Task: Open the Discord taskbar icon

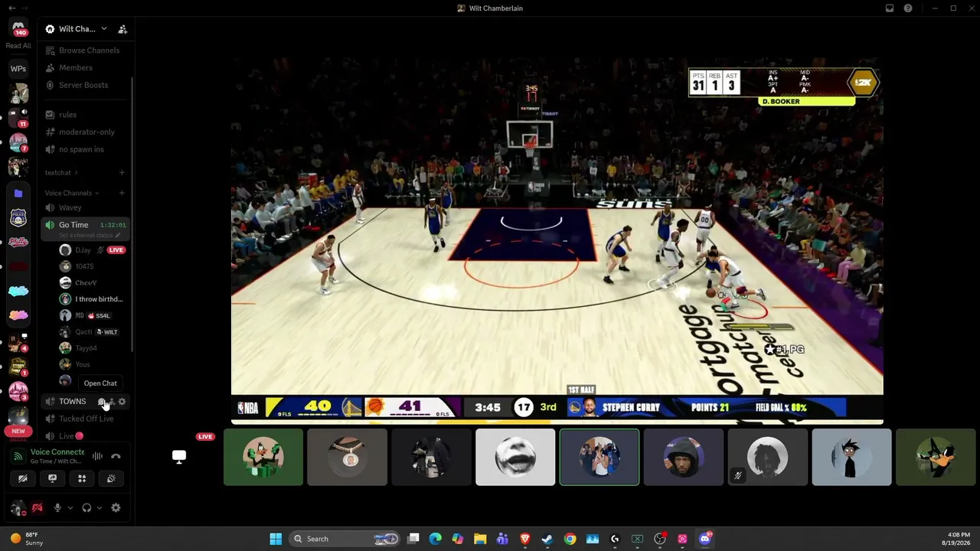Action: pos(705,539)
